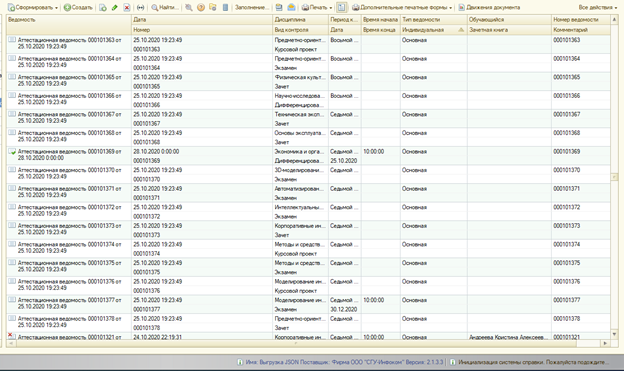Click the Номер ведомости column header
624x371 pixels.
click(x=581, y=20)
